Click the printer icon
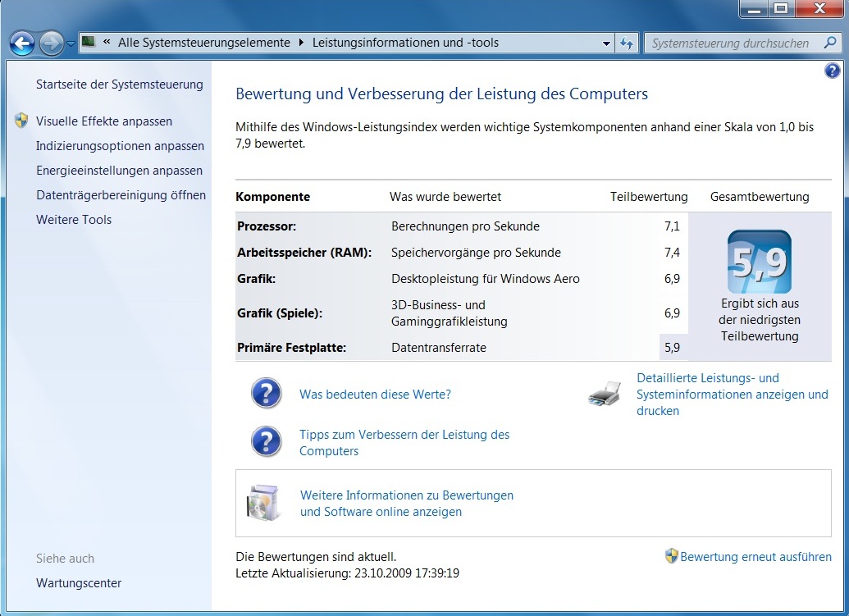 coord(605,394)
